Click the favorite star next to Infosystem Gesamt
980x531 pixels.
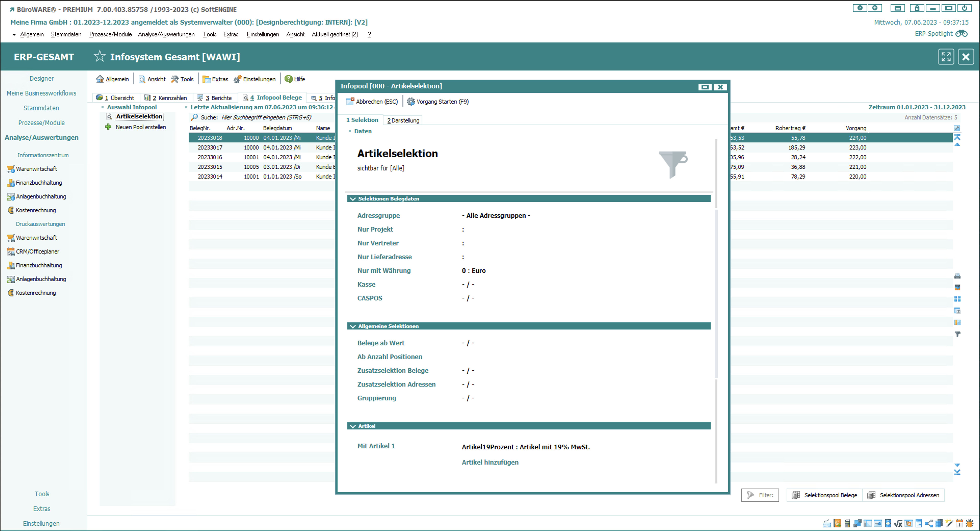click(x=99, y=56)
